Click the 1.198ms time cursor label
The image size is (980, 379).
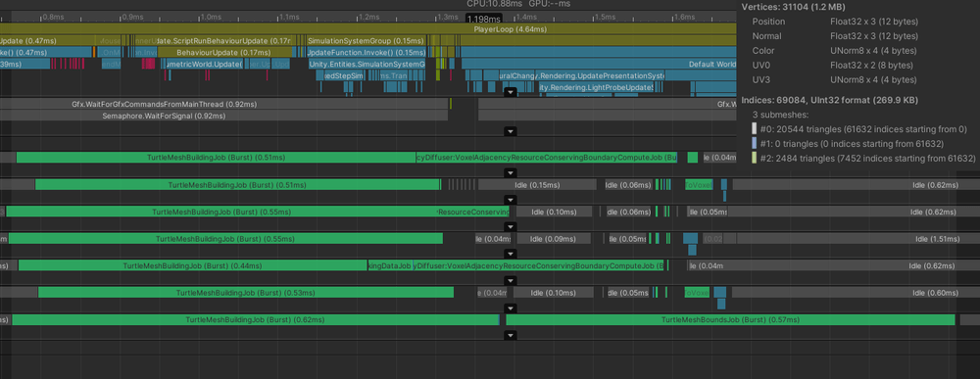pyautogui.click(x=483, y=20)
